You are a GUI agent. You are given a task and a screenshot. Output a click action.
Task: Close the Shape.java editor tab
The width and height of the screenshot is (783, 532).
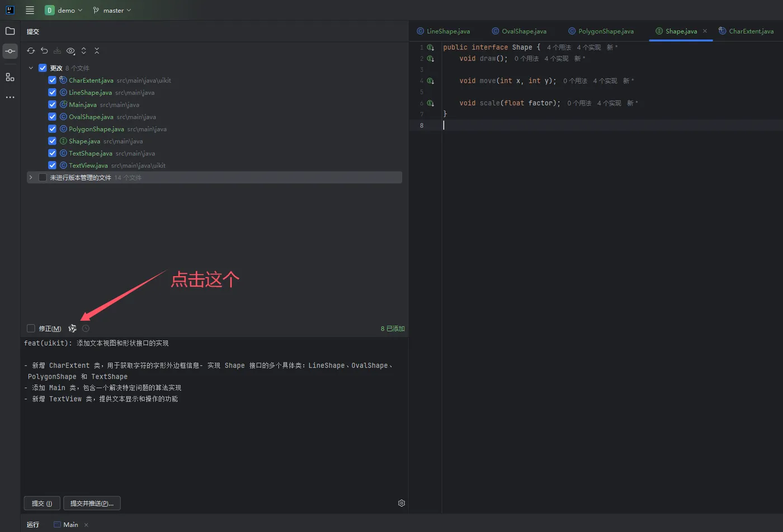point(705,31)
